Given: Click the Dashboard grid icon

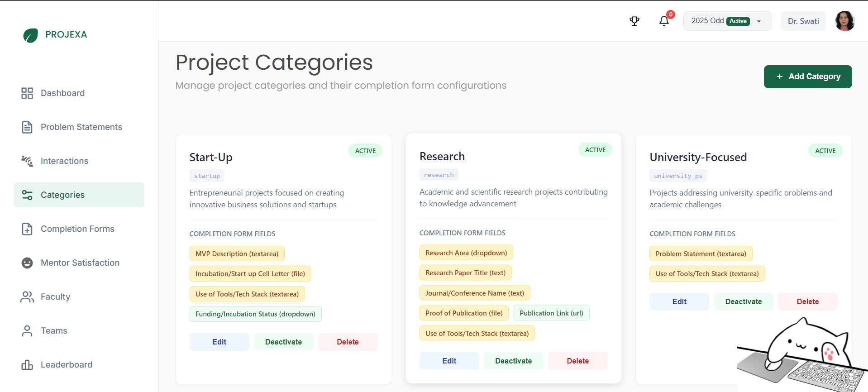Looking at the screenshot, I should (x=27, y=93).
